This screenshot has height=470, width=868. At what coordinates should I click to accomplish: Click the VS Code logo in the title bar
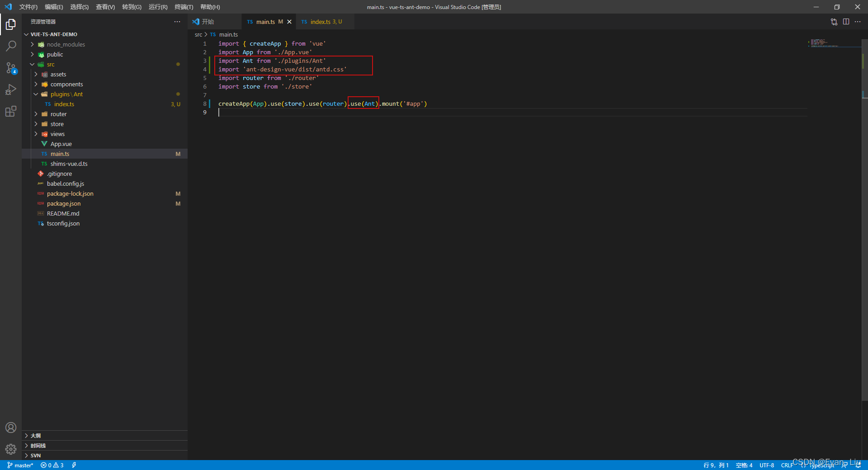pos(8,7)
